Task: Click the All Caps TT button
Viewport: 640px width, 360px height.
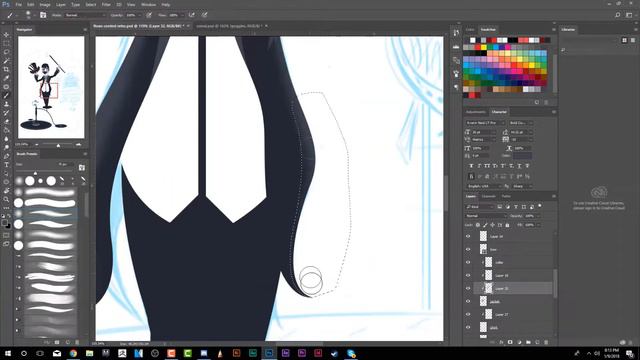Action: coord(487,166)
